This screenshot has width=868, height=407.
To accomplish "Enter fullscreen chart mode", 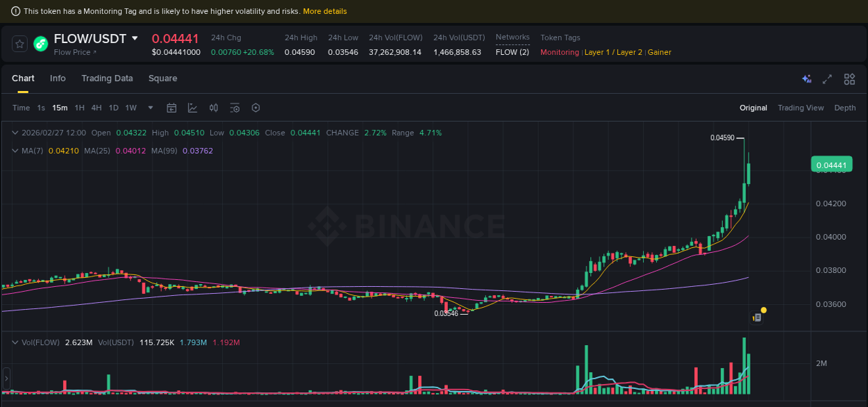I will [827, 79].
